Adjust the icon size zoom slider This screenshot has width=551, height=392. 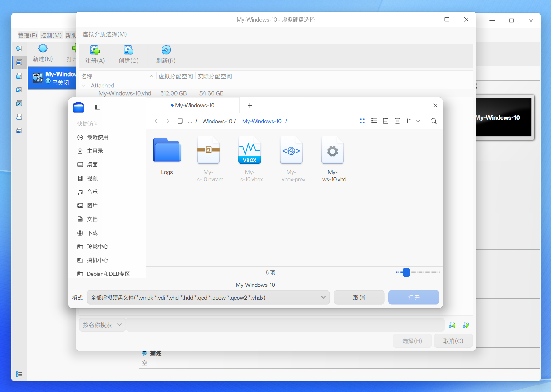[x=406, y=272]
